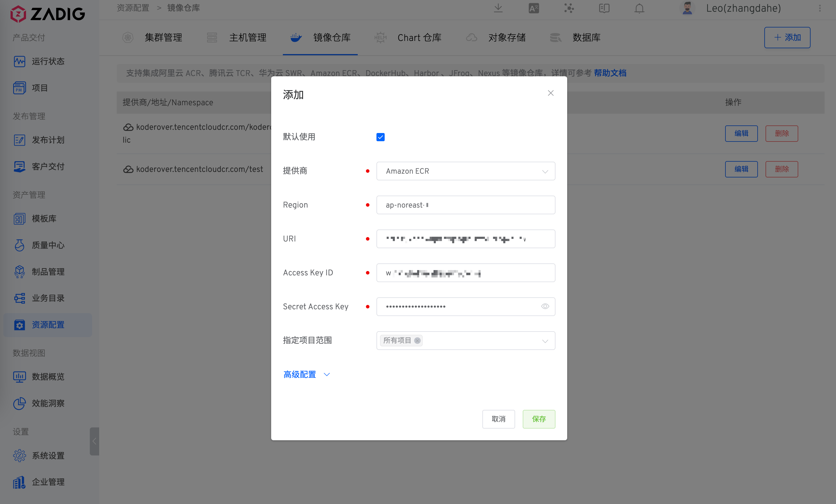Viewport: 836px width, 504px height.
Task: Click the language translate icon
Action: 534,8
